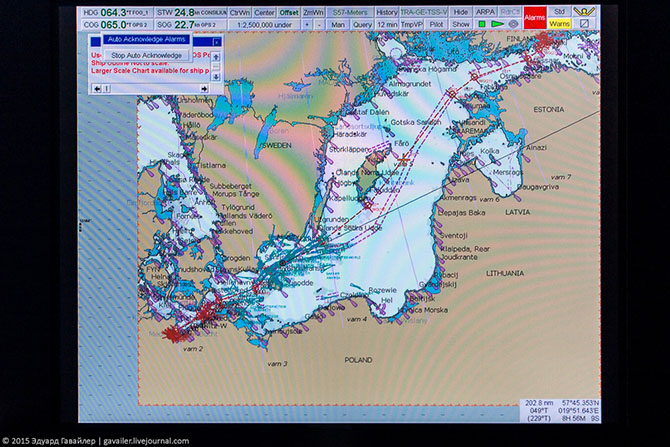Click the LITHUANIA label on the chart

point(505,273)
